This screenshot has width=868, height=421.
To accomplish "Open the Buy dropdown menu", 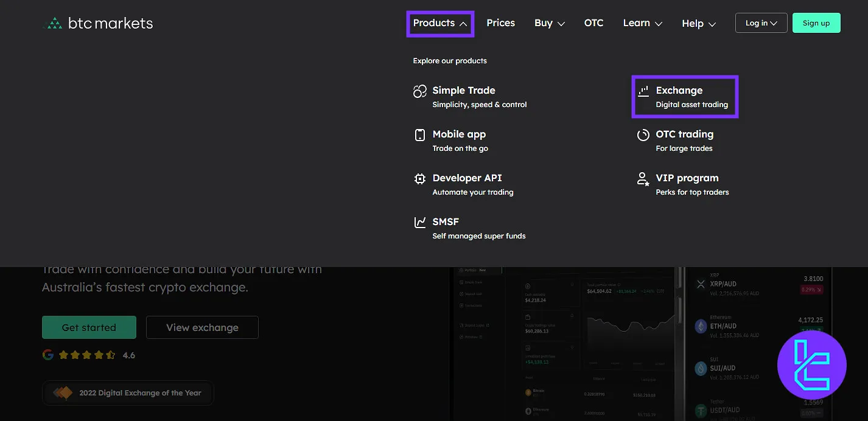I will 548,23.
